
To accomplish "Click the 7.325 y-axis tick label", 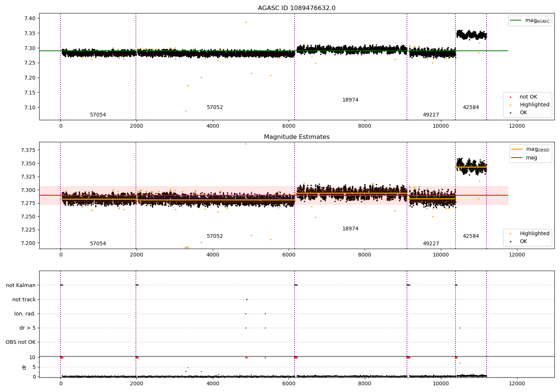I will coord(28,177).
